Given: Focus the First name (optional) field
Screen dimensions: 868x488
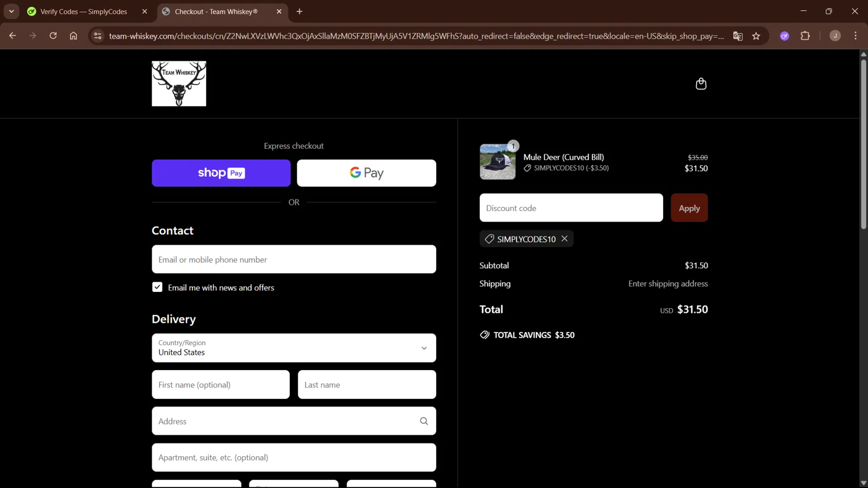Looking at the screenshot, I should 220,385.
